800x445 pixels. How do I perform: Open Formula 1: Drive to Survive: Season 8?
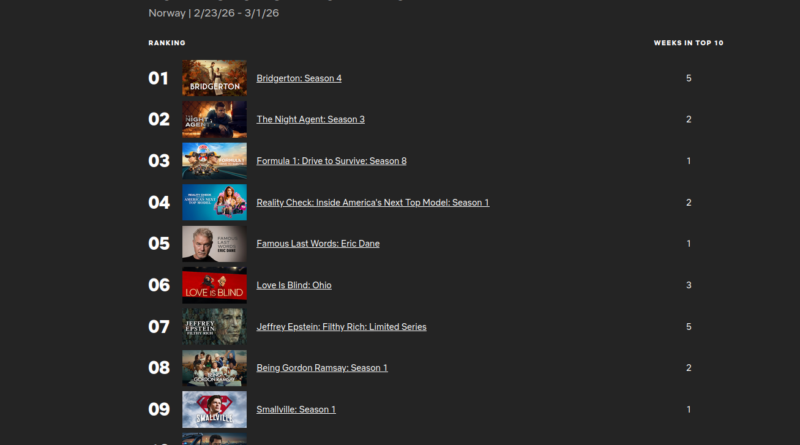[331, 161]
